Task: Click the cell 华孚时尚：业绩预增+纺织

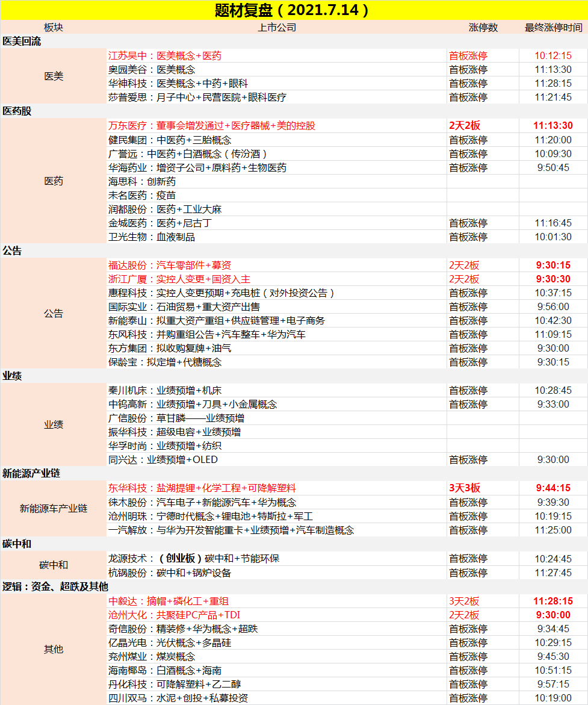Action: pos(276,446)
